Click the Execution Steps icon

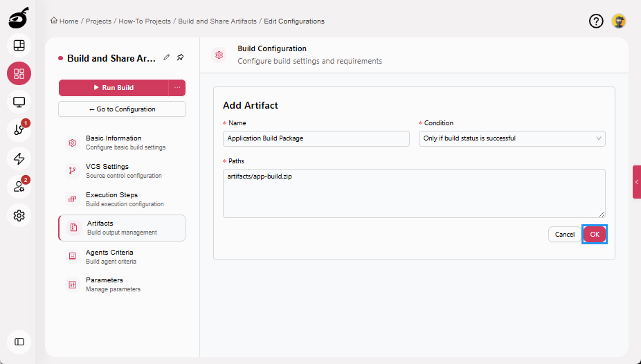tap(73, 199)
